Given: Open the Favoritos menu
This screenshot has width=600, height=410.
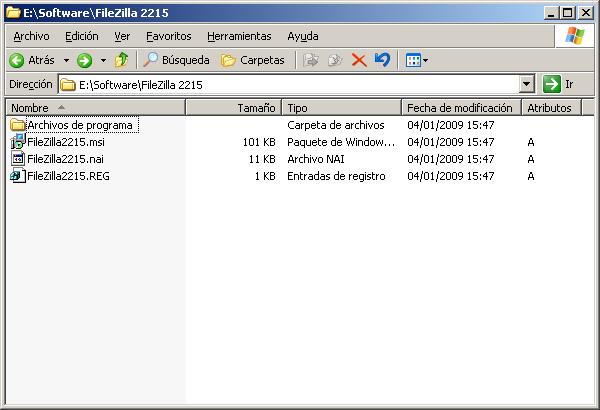Looking at the screenshot, I should [x=168, y=36].
